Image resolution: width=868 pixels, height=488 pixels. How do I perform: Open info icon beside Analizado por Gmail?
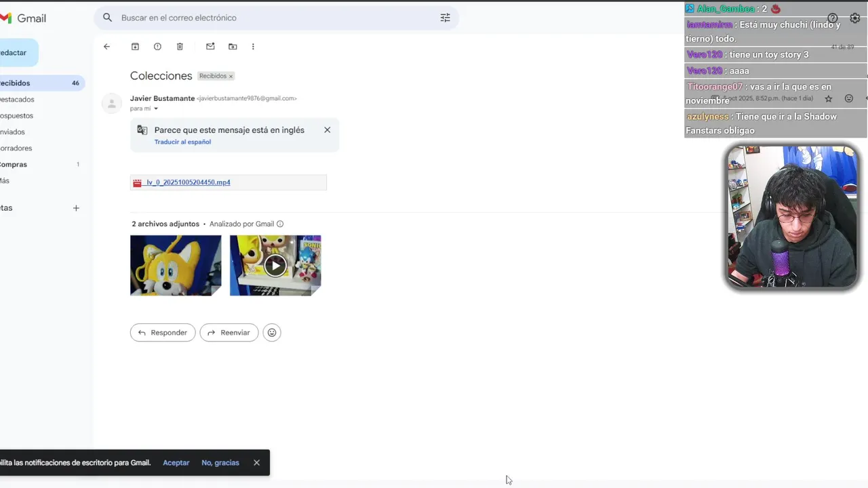click(280, 224)
